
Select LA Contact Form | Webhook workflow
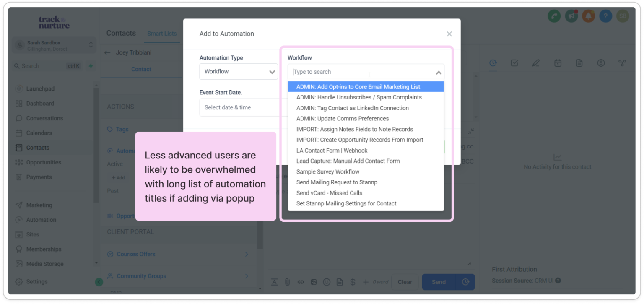click(x=366, y=151)
